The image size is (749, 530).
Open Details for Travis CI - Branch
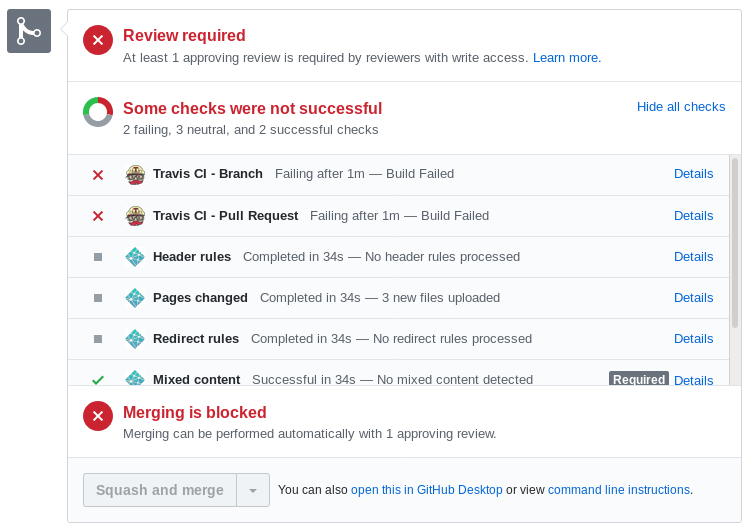coord(693,174)
